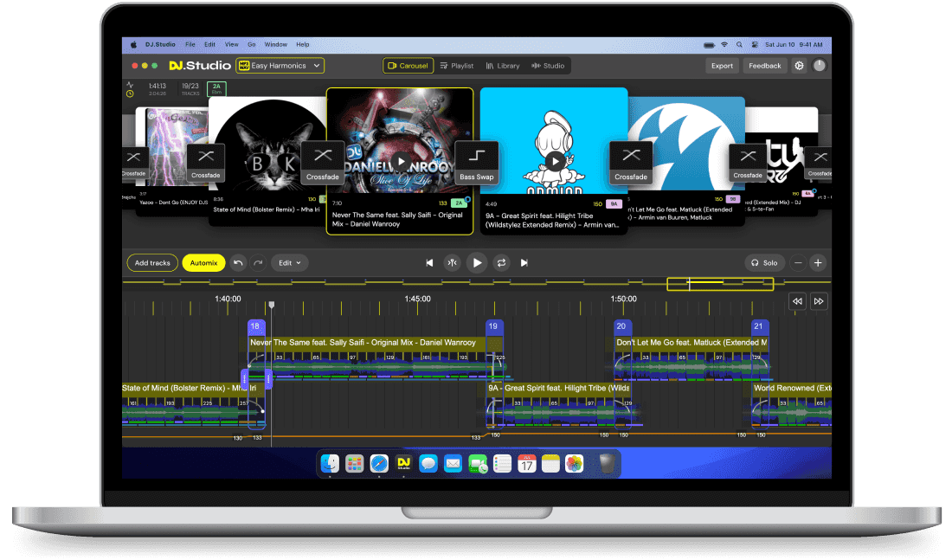Image resolution: width=952 pixels, height=560 pixels.
Task: Open the Easy Harmonics dropdown
Action: click(280, 66)
